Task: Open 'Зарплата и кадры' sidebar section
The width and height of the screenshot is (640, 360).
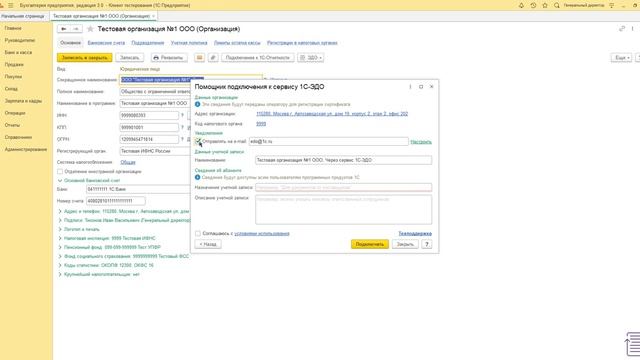Action: (x=23, y=101)
